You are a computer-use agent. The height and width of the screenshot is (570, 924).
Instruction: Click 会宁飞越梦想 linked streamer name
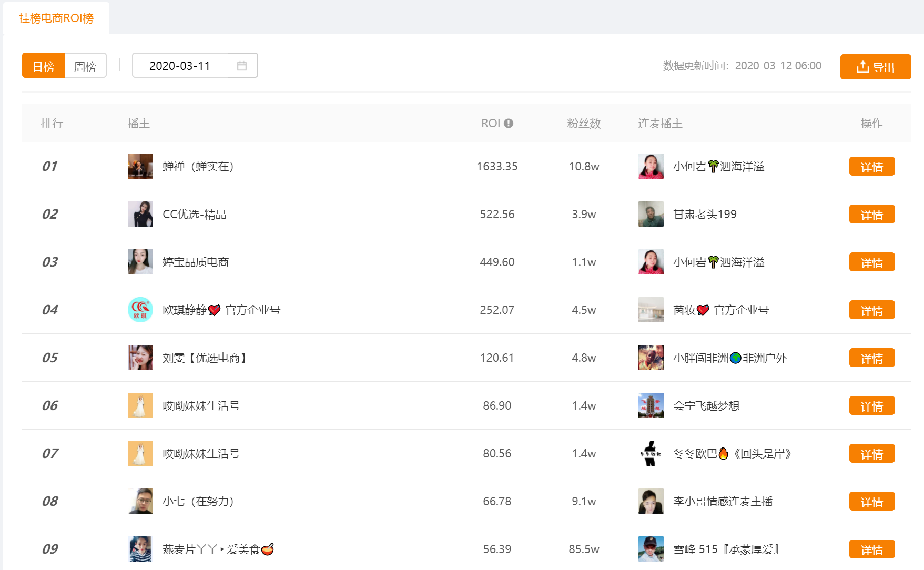(x=706, y=406)
